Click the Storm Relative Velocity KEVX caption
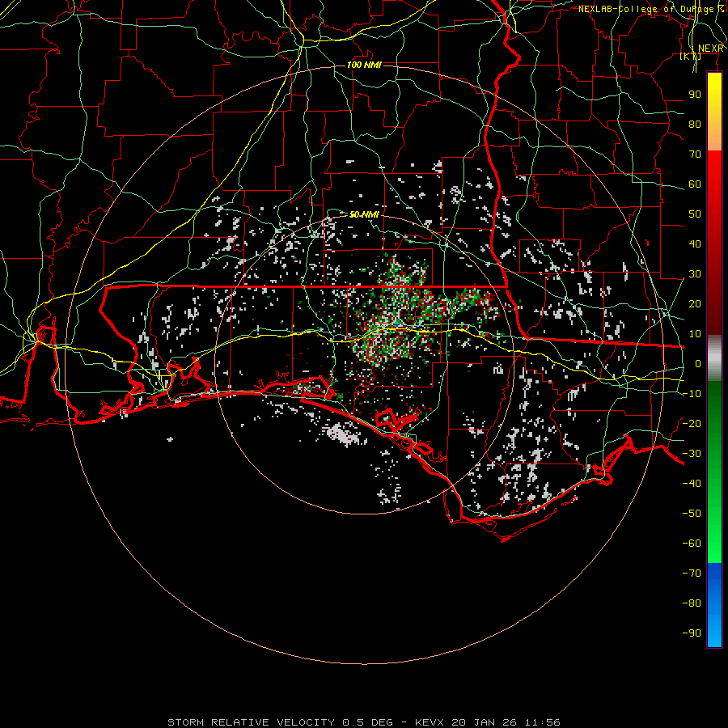 point(364,722)
